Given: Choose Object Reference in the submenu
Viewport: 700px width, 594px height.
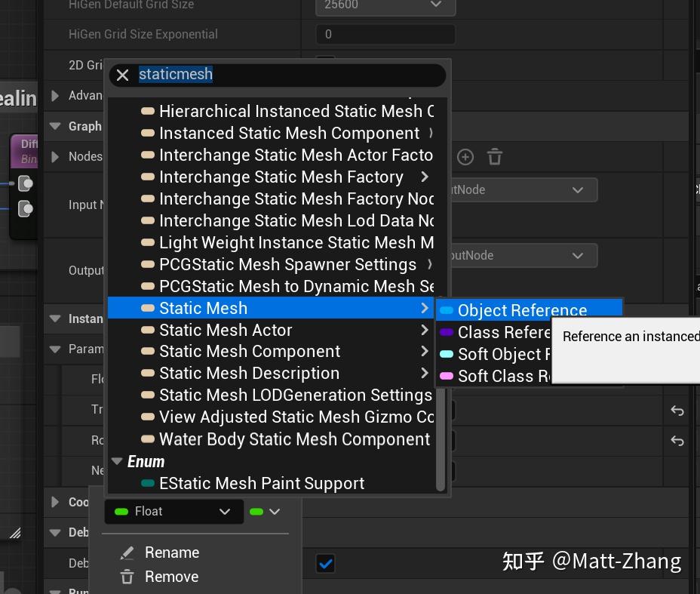Looking at the screenshot, I should [x=522, y=310].
